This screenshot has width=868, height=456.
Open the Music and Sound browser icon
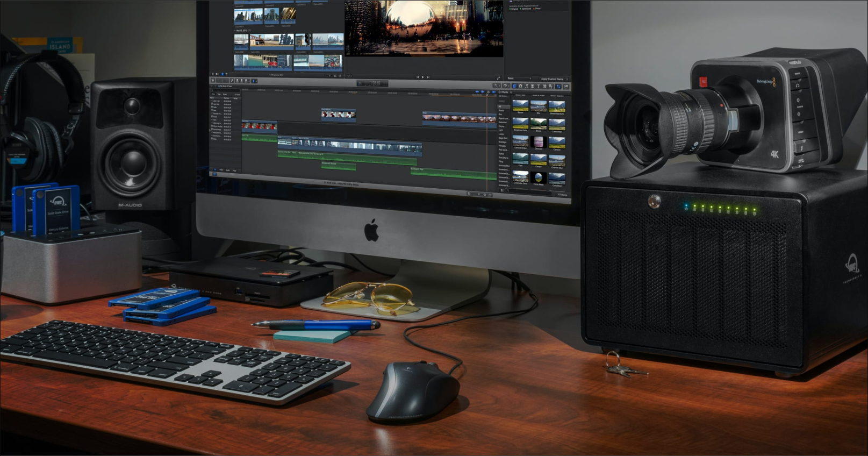(x=526, y=86)
